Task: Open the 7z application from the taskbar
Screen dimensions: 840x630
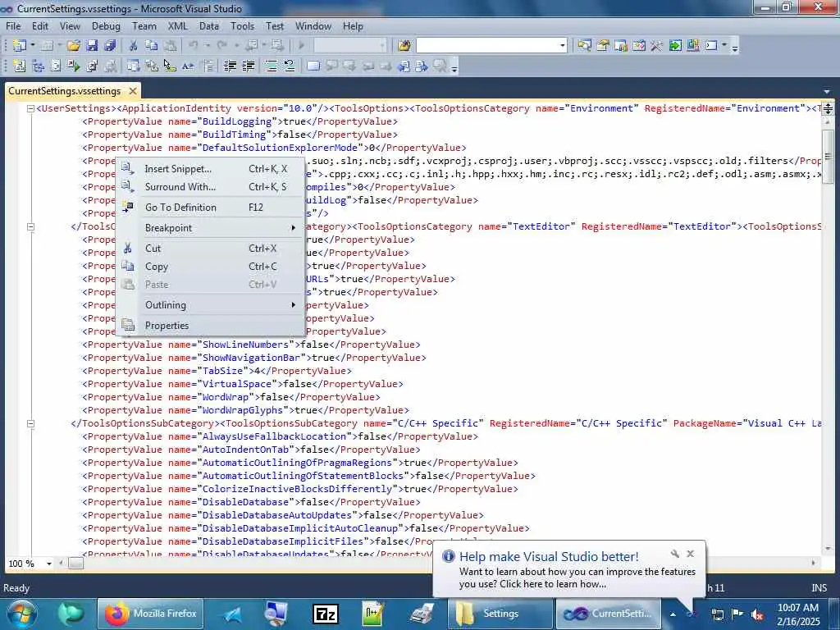Action: pyautogui.click(x=325, y=614)
